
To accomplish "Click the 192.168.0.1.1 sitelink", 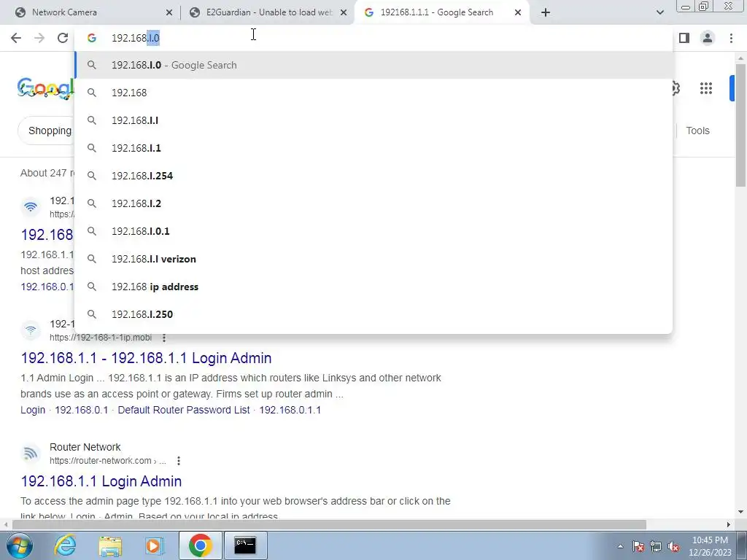I will (x=290, y=410).
